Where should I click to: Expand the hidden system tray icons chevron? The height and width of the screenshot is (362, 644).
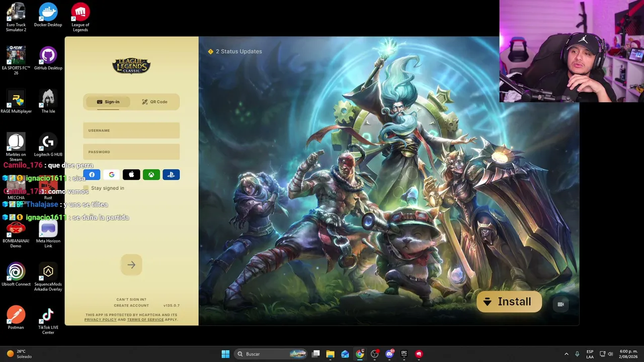(x=566, y=354)
